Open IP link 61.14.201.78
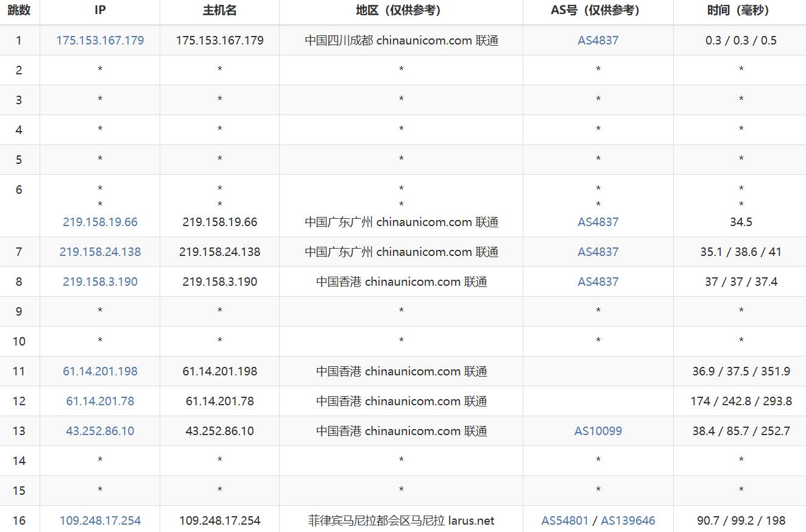 point(100,401)
